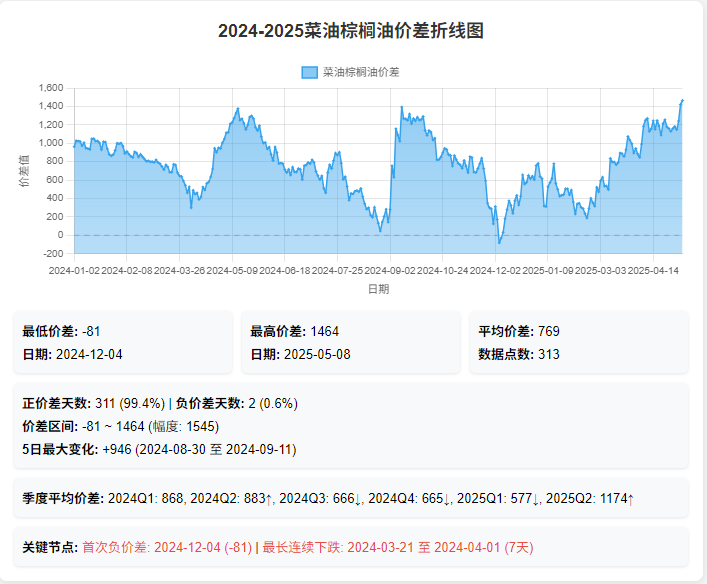Click the 2024-01-02 x-axis date label
Image resolution: width=707 pixels, height=584 pixels.
tap(74, 270)
